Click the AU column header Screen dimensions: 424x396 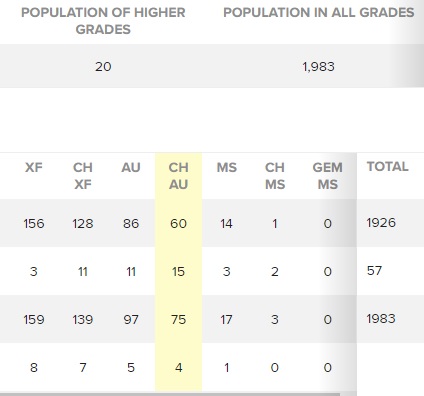(x=131, y=167)
